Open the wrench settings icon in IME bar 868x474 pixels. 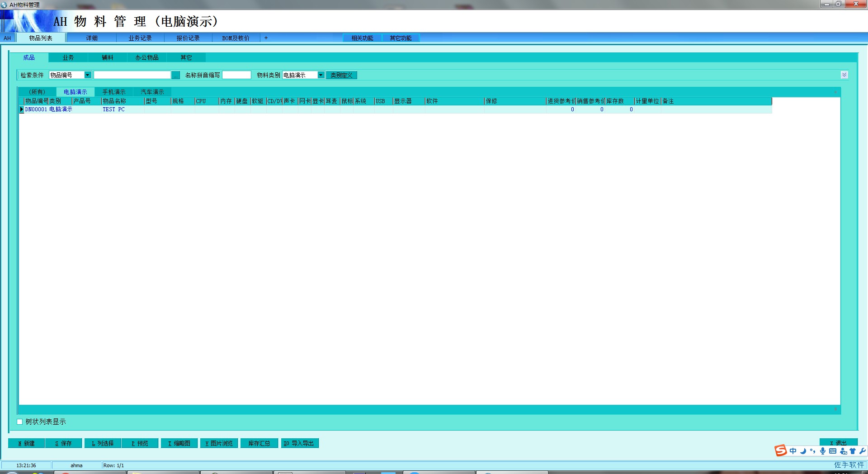[x=862, y=451]
